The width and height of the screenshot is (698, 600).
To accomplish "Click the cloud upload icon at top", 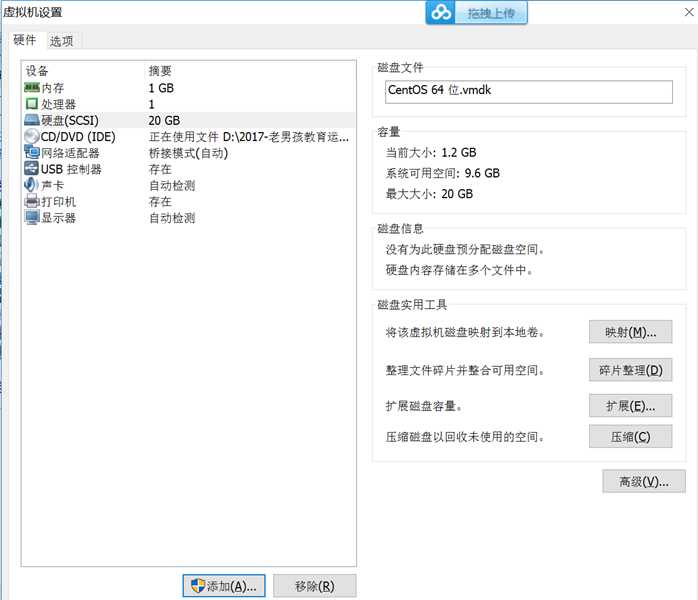I will 441,12.
